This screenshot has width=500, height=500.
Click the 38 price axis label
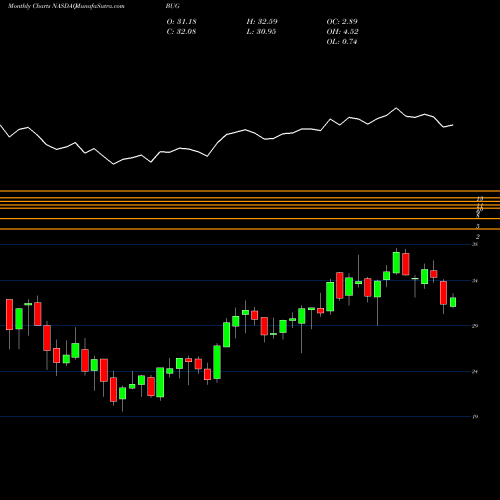(x=475, y=244)
